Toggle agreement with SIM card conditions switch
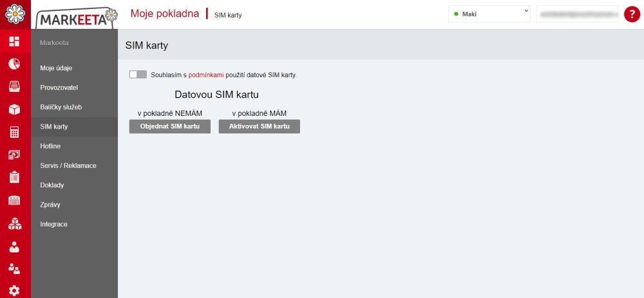This screenshot has width=644, height=298. click(x=138, y=74)
